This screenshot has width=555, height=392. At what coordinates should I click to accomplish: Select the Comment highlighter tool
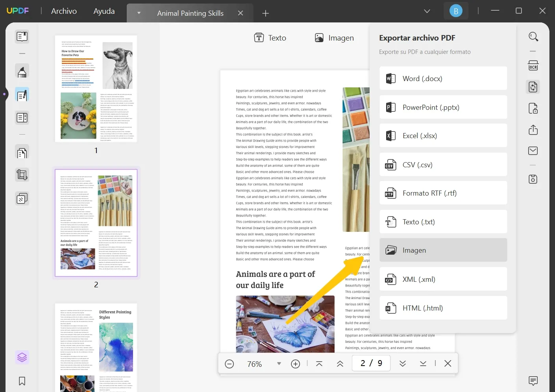(22, 71)
